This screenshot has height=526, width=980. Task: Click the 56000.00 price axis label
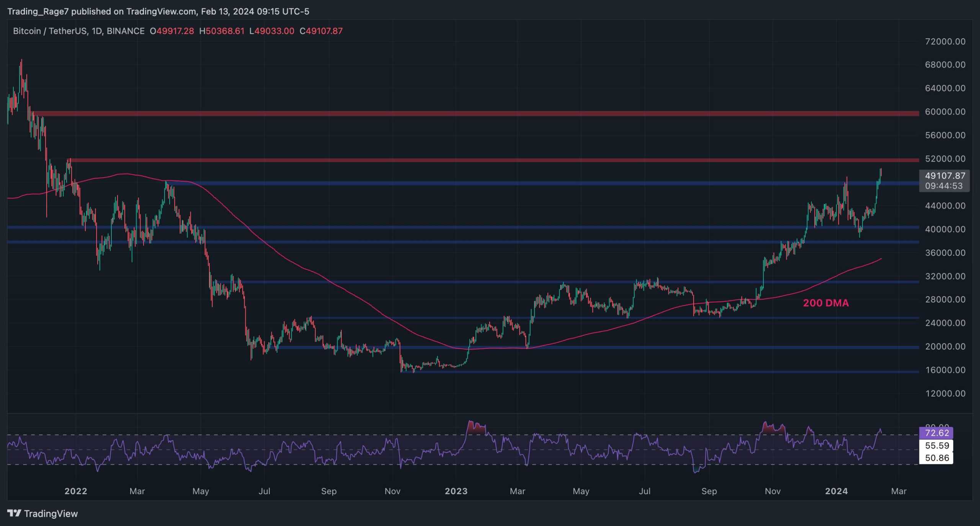(x=945, y=135)
